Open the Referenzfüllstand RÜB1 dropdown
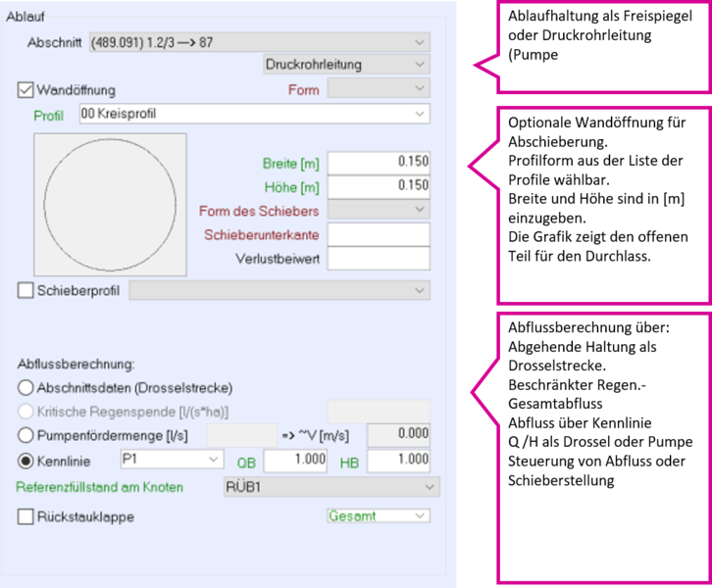 (430, 487)
